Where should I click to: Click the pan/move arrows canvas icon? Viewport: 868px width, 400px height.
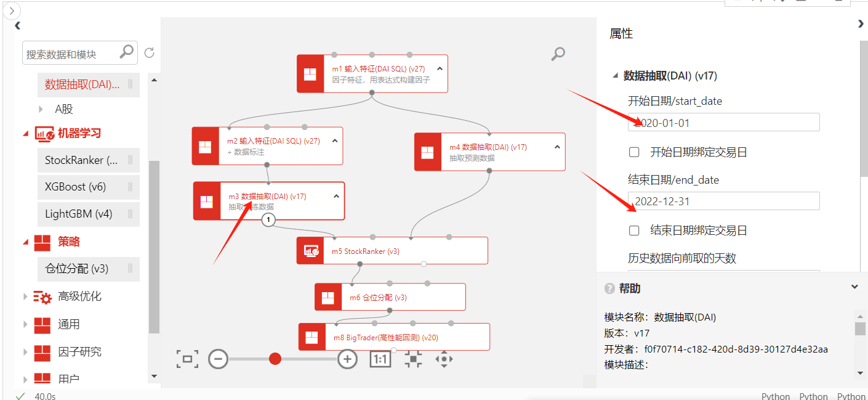(444, 359)
